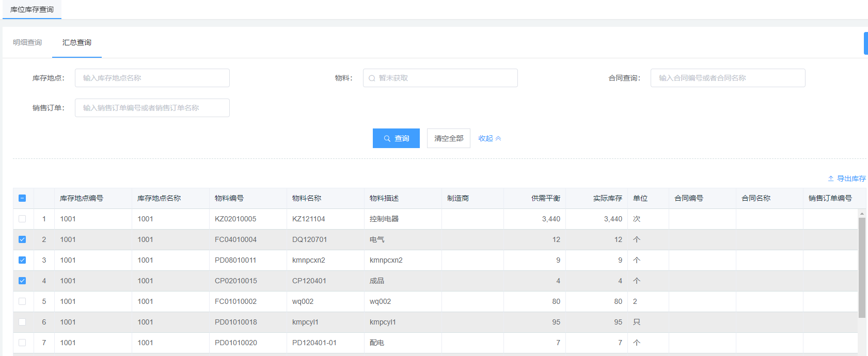Image resolution: width=868 pixels, height=356 pixels.
Task: Click the magnifier icon in the 查询 button
Action: coord(387,139)
